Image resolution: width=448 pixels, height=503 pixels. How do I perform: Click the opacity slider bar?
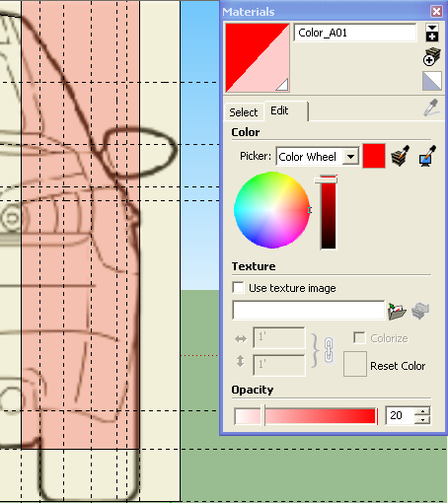click(x=306, y=416)
